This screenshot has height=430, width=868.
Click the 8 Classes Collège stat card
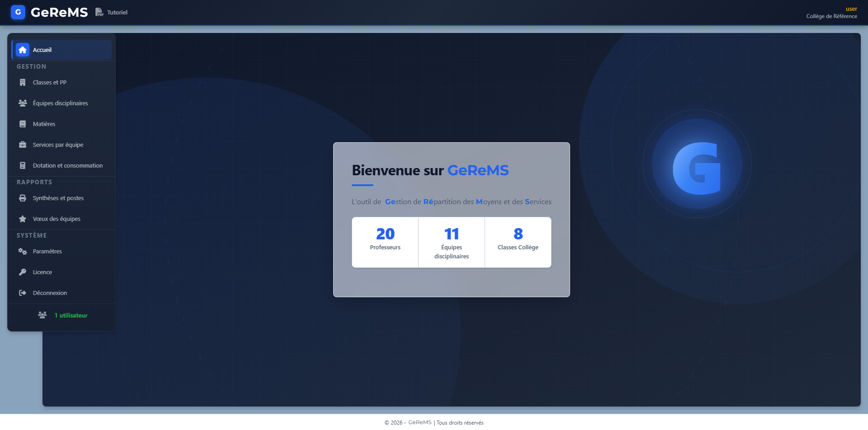pyautogui.click(x=518, y=242)
